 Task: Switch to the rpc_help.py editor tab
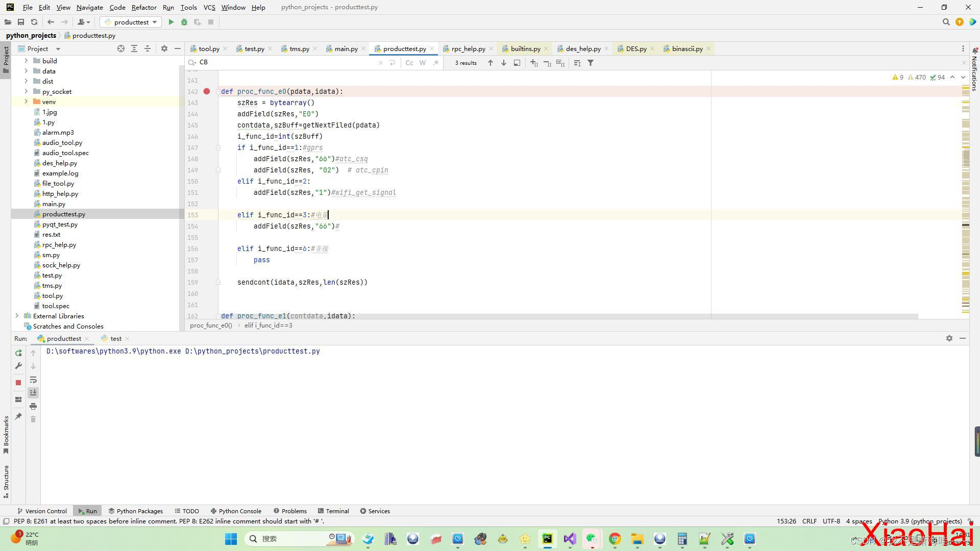pos(468,48)
